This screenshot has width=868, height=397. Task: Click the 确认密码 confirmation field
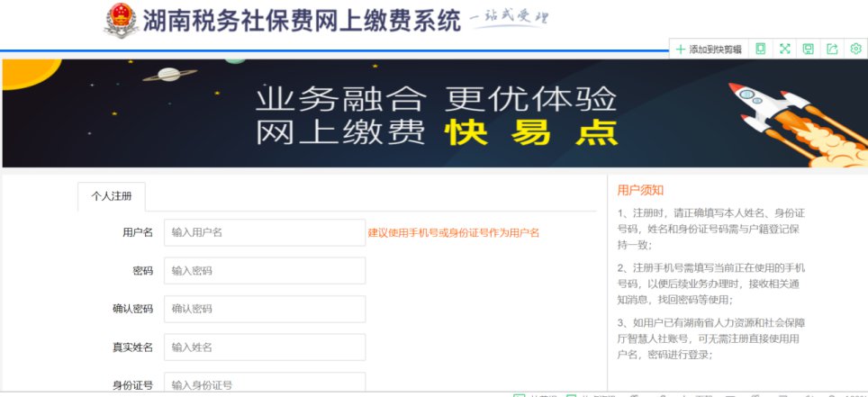click(265, 309)
